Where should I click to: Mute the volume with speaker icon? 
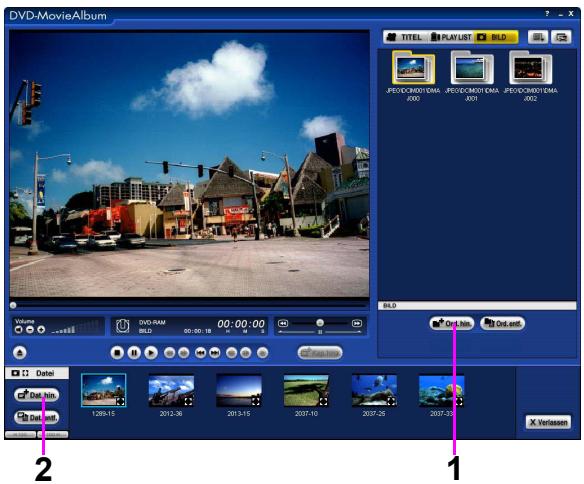click(19, 329)
